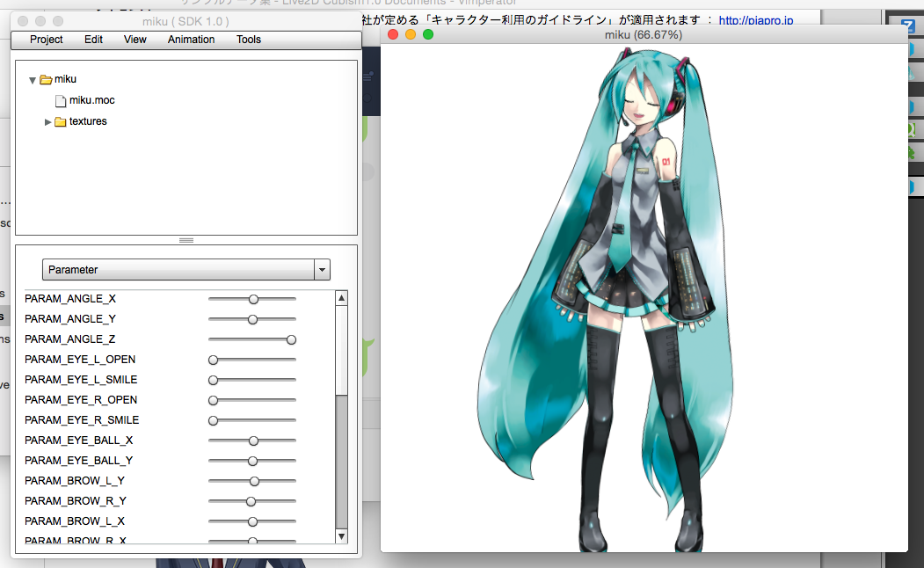Click the PARAM_BROW_L_Y label
The image size is (924, 568).
coord(75,481)
